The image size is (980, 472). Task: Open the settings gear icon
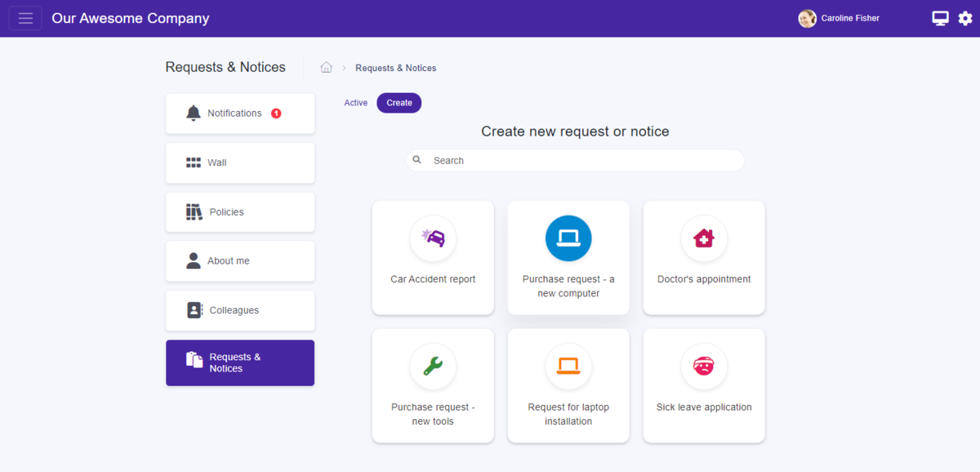(965, 18)
